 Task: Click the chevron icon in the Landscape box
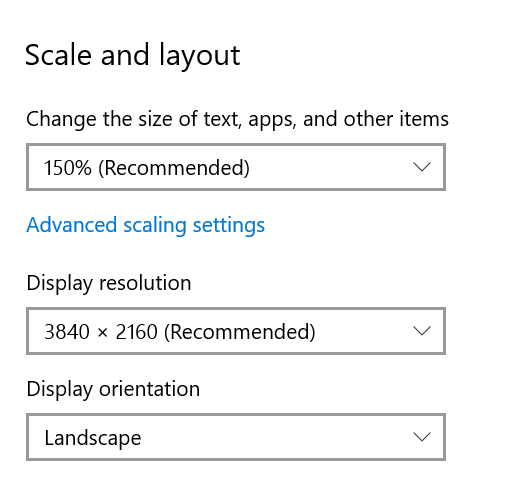[x=422, y=437]
